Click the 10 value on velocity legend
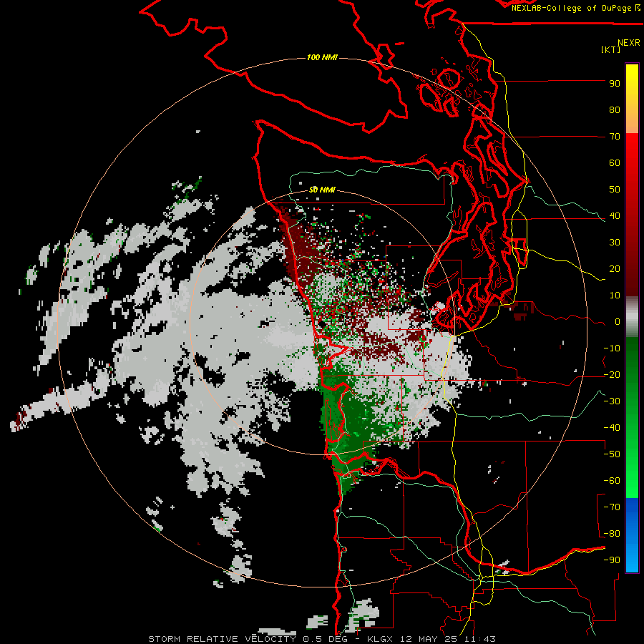Screen dimensions: 644x644 (x=615, y=296)
